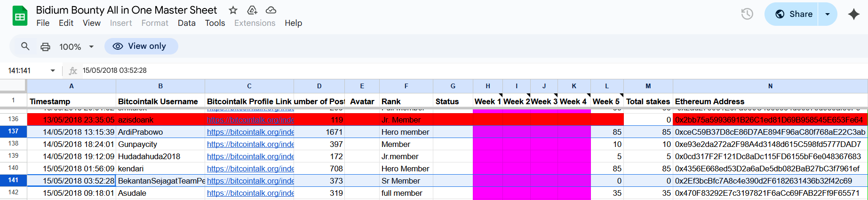The width and height of the screenshot is (868, 200).
Task: Select column N header
Action: (770, 86)
